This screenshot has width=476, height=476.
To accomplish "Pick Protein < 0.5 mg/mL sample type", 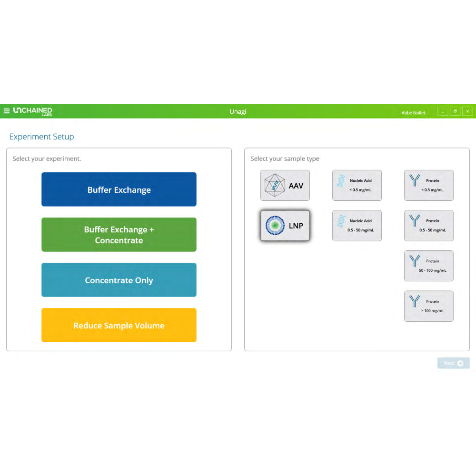I will click(429, 185).
